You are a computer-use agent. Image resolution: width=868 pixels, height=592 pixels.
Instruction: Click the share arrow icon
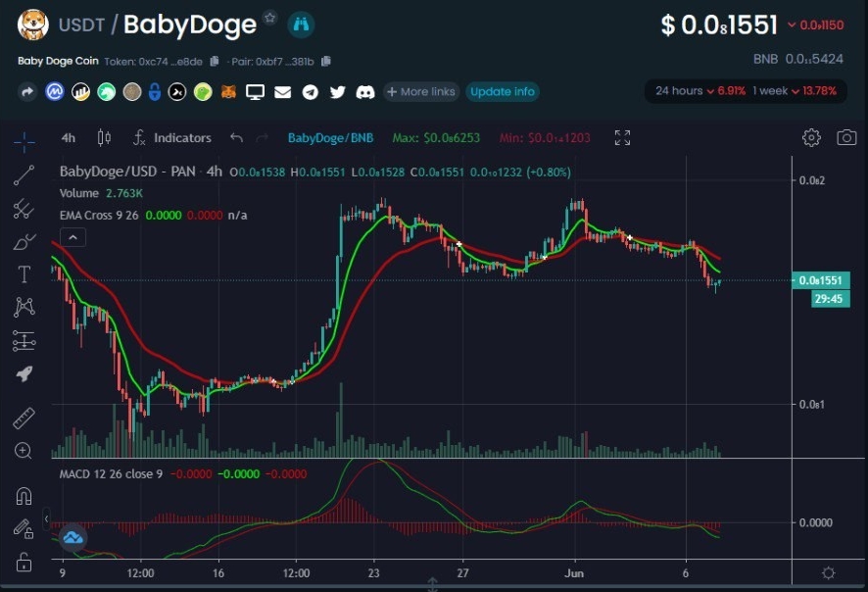tap(26, 92)
